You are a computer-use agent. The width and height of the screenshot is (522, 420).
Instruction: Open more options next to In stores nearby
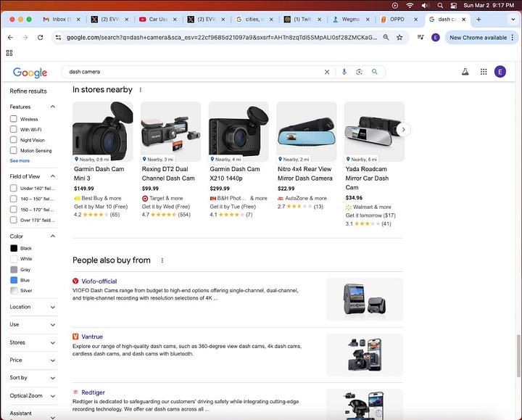coord(141,90)
